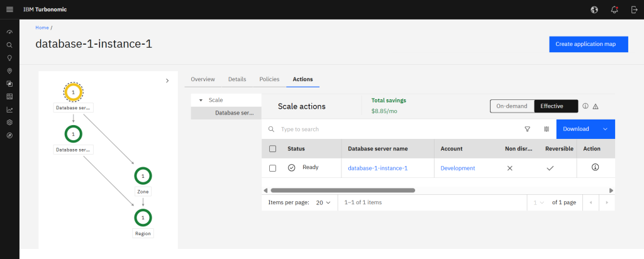Click the scrollbar left arrow
This screenshot has height=259, width=644.
point(265,190)
